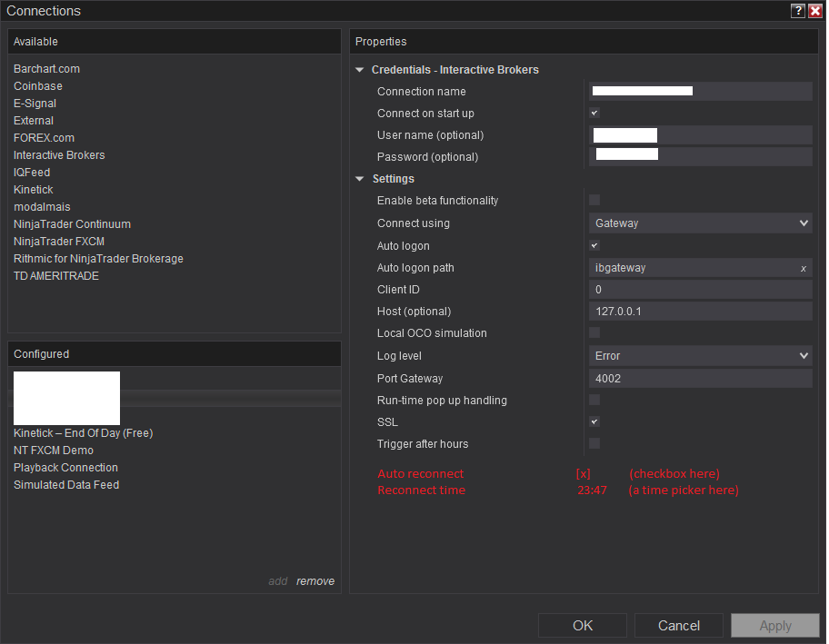Open the Log level dropdown

(701, 355)
